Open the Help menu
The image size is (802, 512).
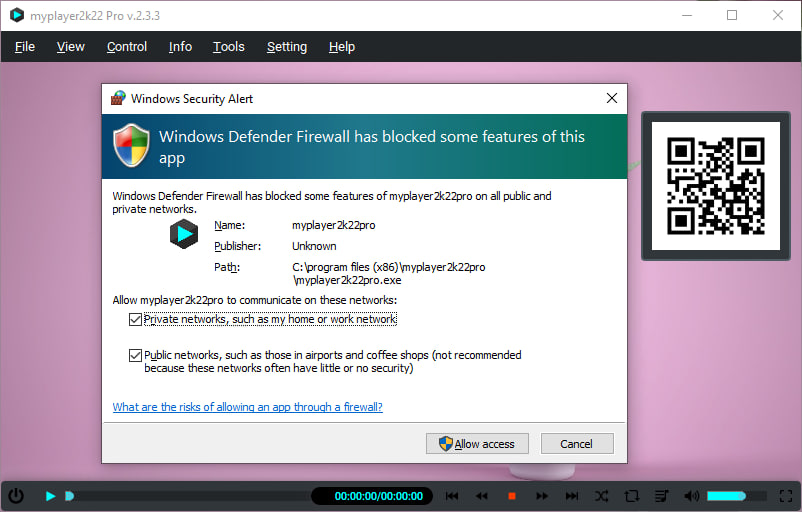[x=342, y=47]
